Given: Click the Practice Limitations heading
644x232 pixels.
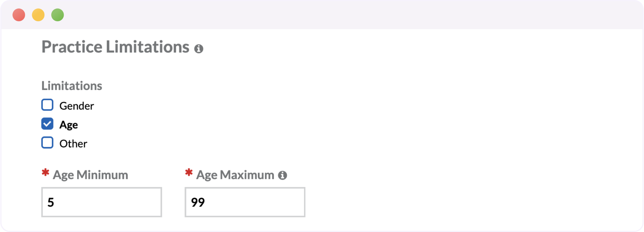Looking at the screenshot, I should (115, 47).
